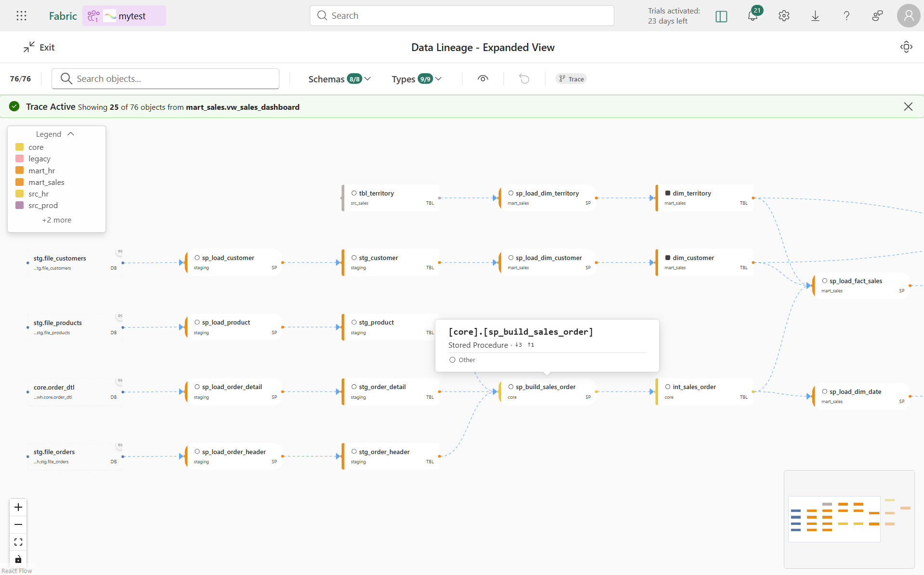Select the Other radio button in sp_build_sales_order tooltip
924x575 pixels.
click(x=453, y=360)
